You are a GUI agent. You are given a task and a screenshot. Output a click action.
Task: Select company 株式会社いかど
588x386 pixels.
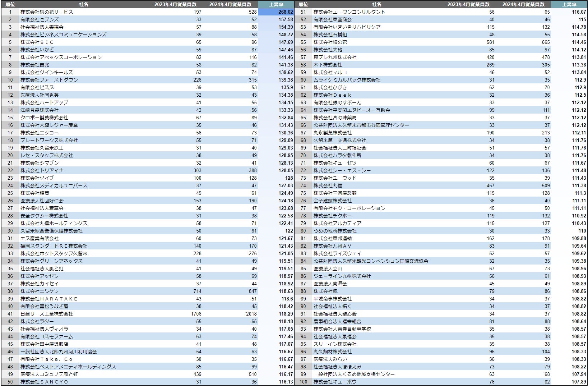point(37,50)
